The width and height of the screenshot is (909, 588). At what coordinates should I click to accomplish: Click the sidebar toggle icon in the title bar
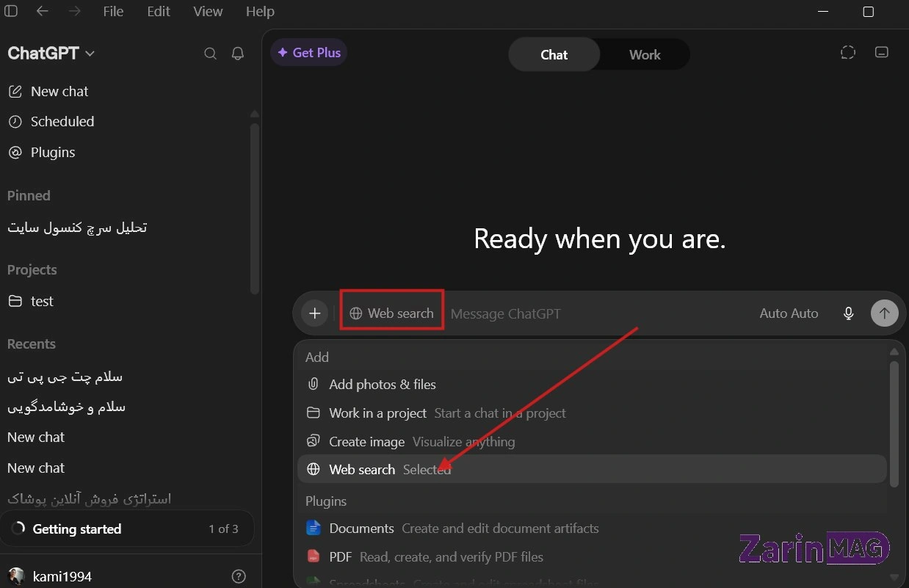pos(11,11)
